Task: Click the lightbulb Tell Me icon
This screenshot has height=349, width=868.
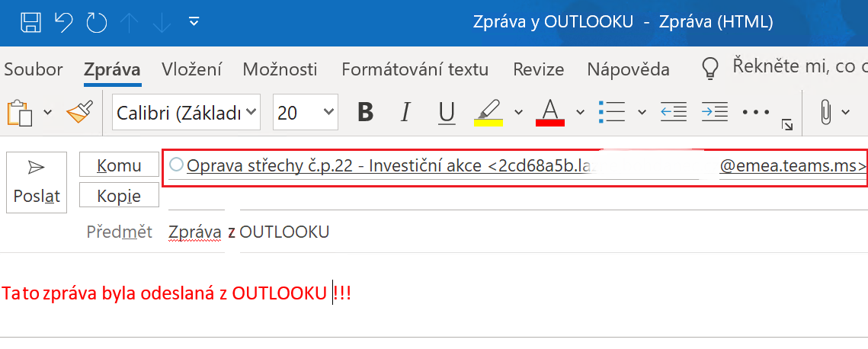Action: [x=709, y=69]
